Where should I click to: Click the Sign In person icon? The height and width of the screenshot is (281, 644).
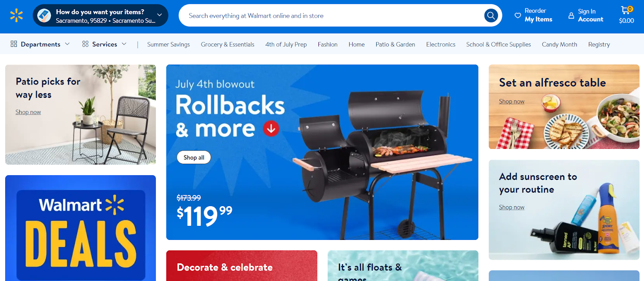coord(571,16)
